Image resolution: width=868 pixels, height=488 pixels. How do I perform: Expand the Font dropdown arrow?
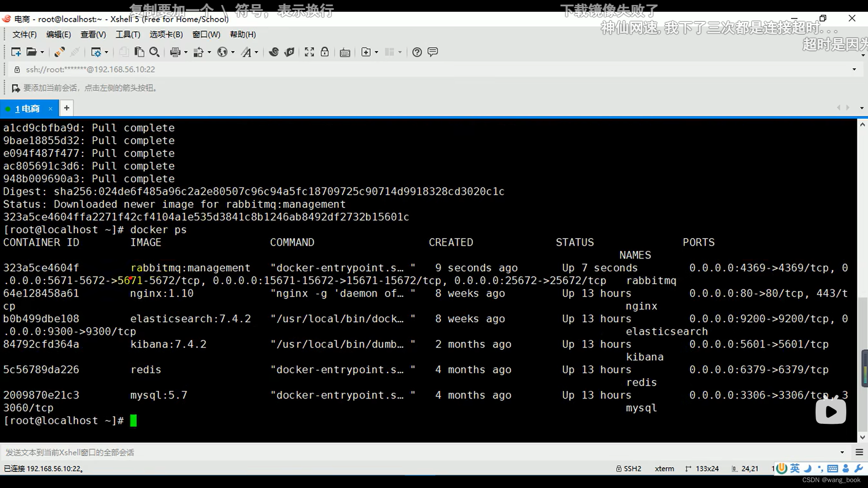tap(256, 52)
